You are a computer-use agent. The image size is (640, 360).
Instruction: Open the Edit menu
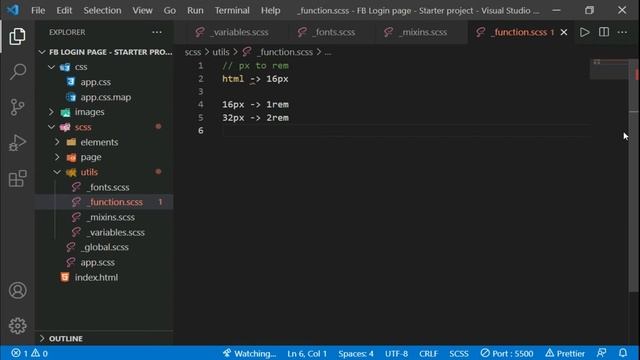tap(64, 10)
